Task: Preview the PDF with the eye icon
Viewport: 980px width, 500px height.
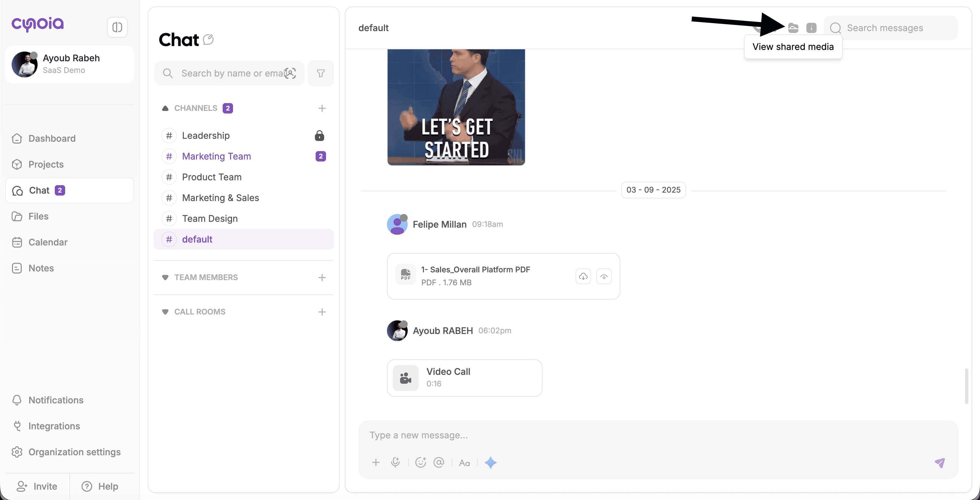Action: (604, 277)
